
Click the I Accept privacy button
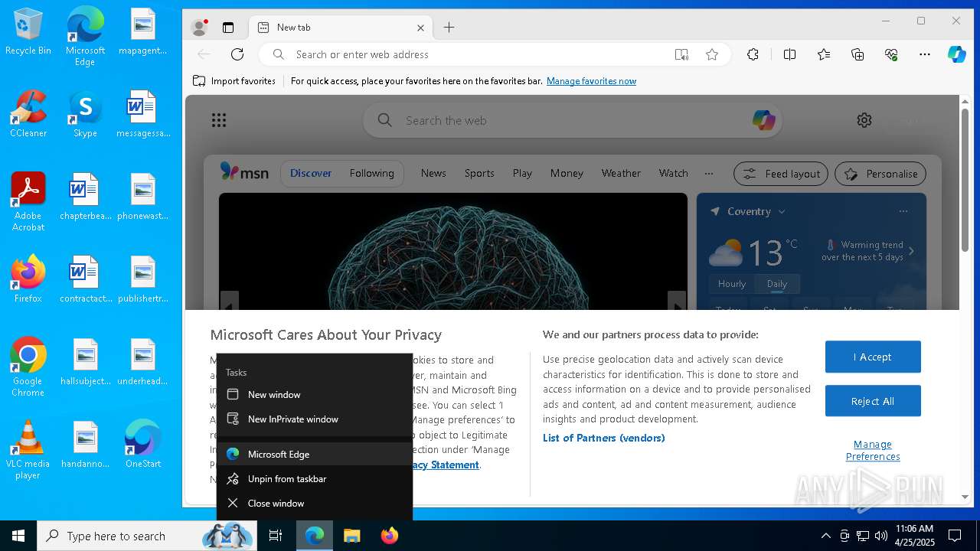click(x=873, y=357)
